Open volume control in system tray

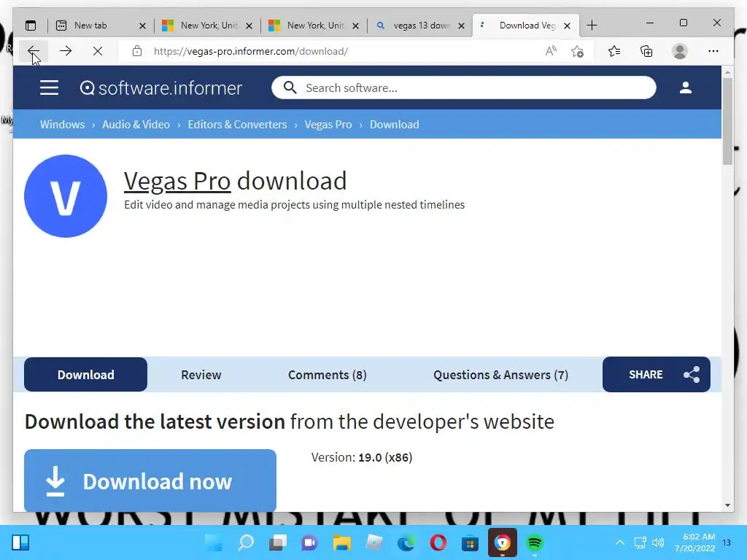pos(658,542)
